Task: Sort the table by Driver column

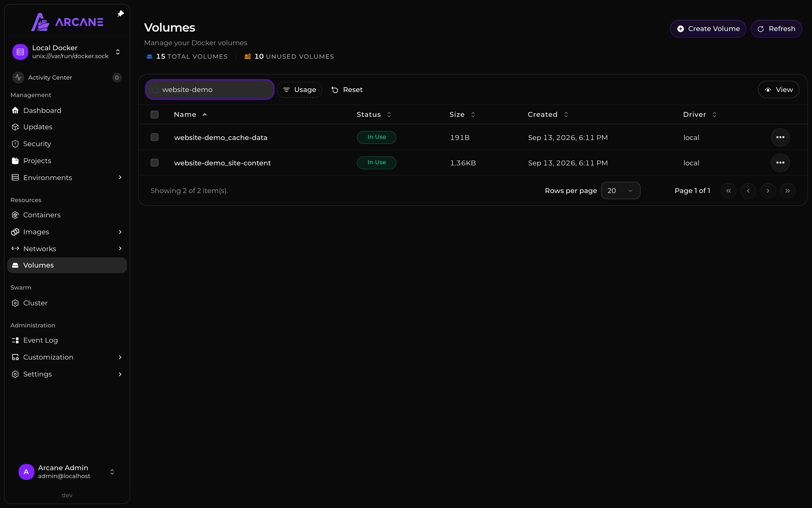Action: click(700, 115)
